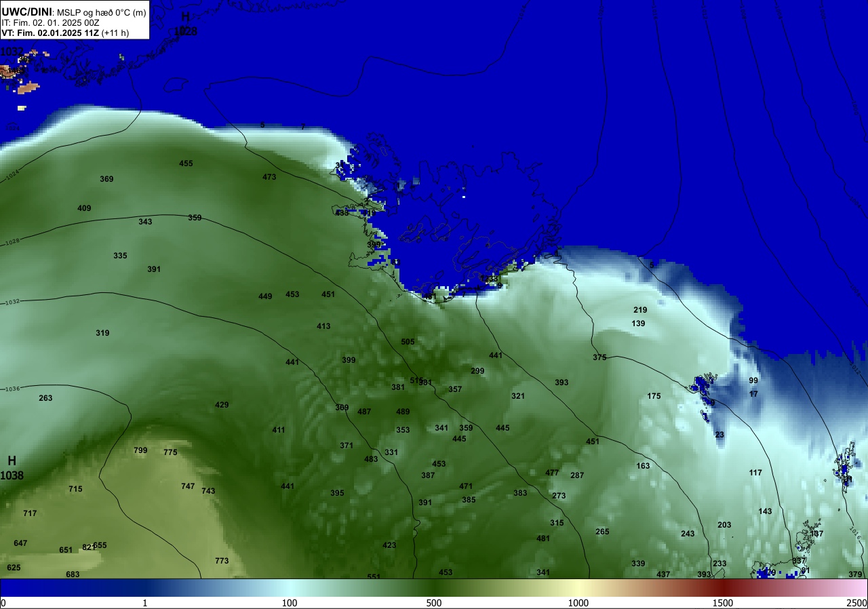Click the map value "357"
868x609 pixels.
pyautogui.click(x=455, y=389)
